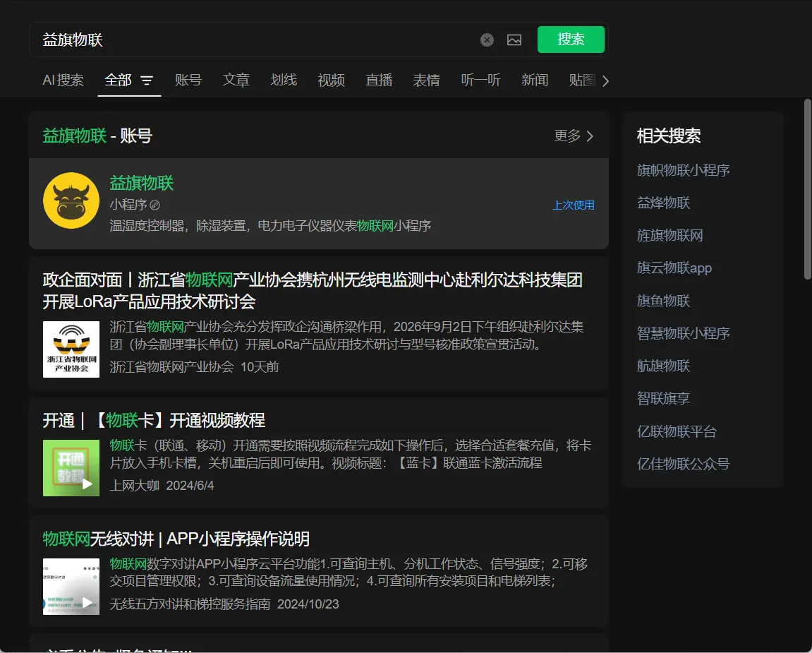
Task: Play the 无线对讲 video thumbnail
Action: pos(71,587)
